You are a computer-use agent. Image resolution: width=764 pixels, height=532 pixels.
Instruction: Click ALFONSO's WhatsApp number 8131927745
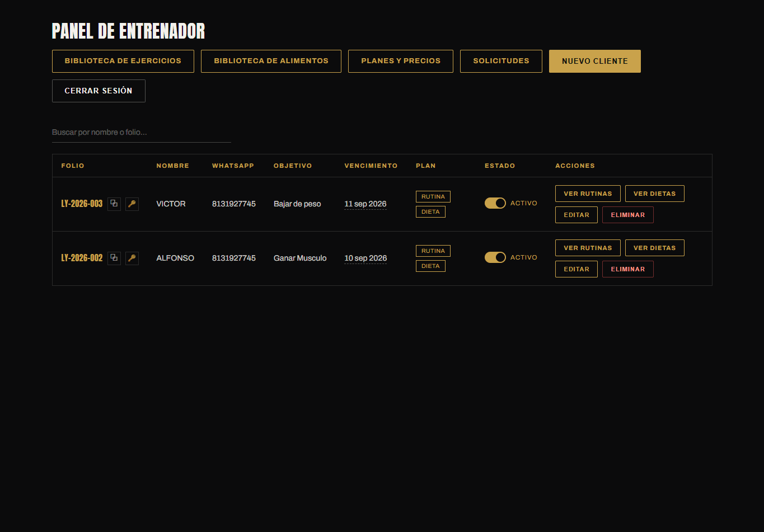point(234,258)
